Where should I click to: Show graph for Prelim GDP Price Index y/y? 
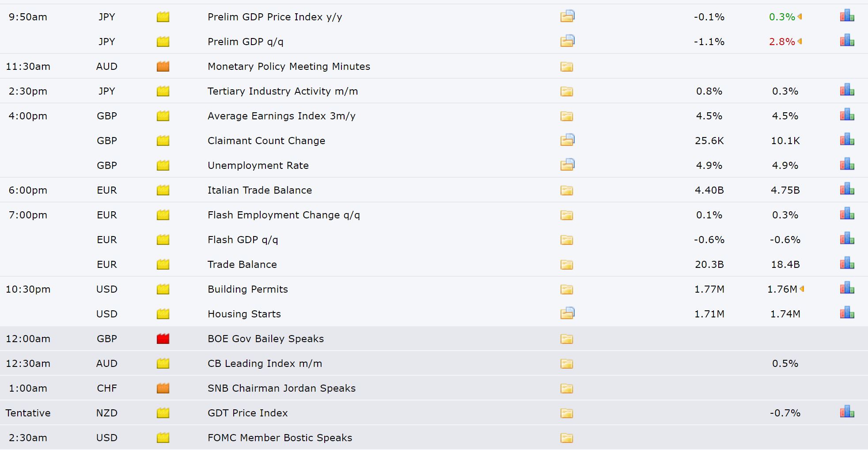click(847, 16)
